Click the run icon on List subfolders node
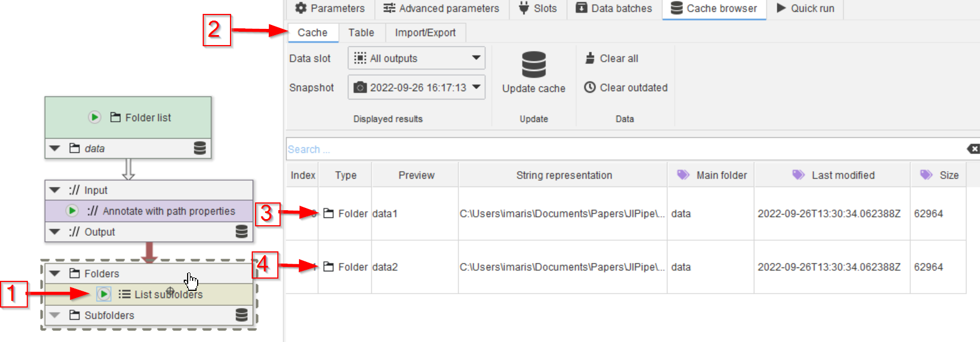This screenshot has height=342, width=980. (x=104, y=294)
